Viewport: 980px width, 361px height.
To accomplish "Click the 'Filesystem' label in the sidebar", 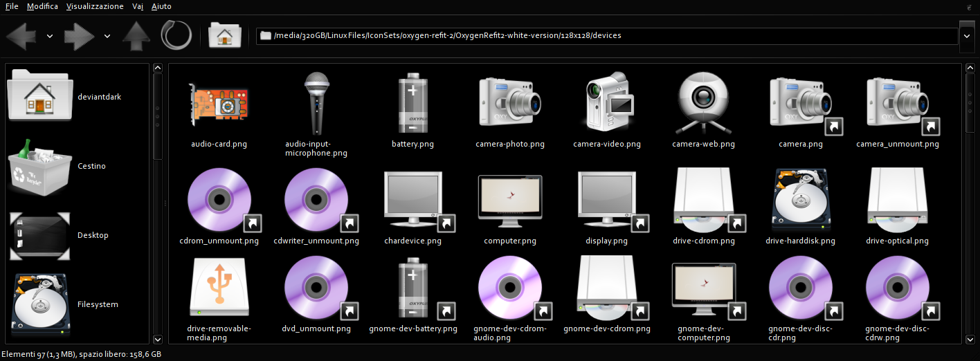I will (x=98, y=304).
